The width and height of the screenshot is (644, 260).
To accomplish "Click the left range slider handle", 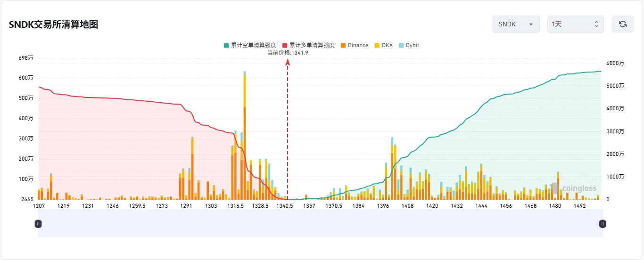I will [38, 224].
